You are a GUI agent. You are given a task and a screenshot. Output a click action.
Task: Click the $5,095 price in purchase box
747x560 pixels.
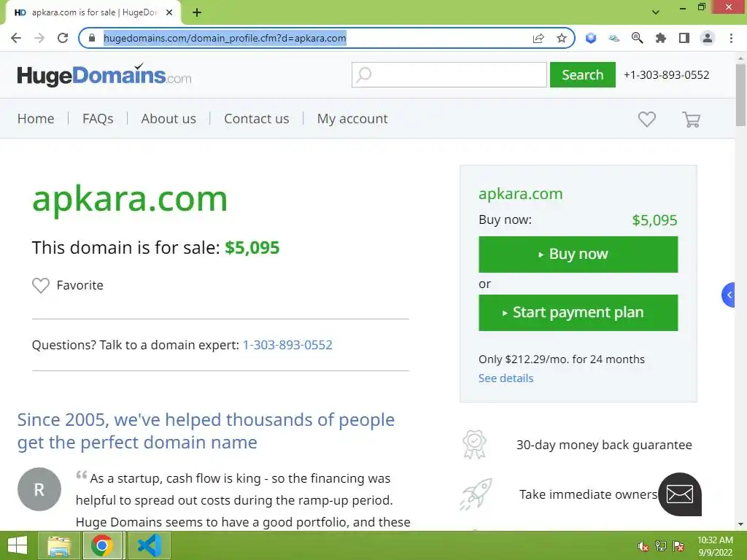pyautogui.click(x=654, y=220)
